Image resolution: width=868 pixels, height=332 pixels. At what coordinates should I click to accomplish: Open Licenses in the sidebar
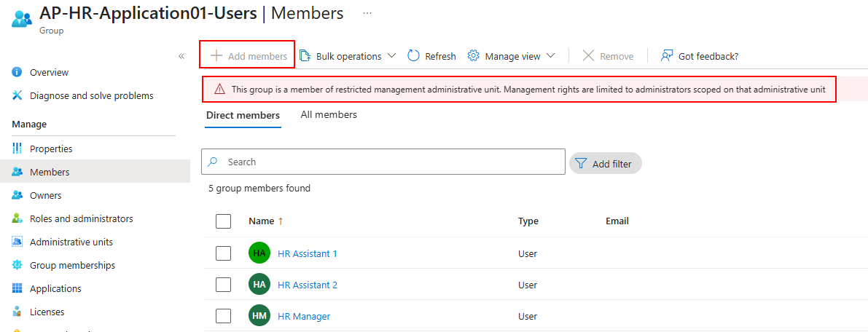(x=47, y=312)
